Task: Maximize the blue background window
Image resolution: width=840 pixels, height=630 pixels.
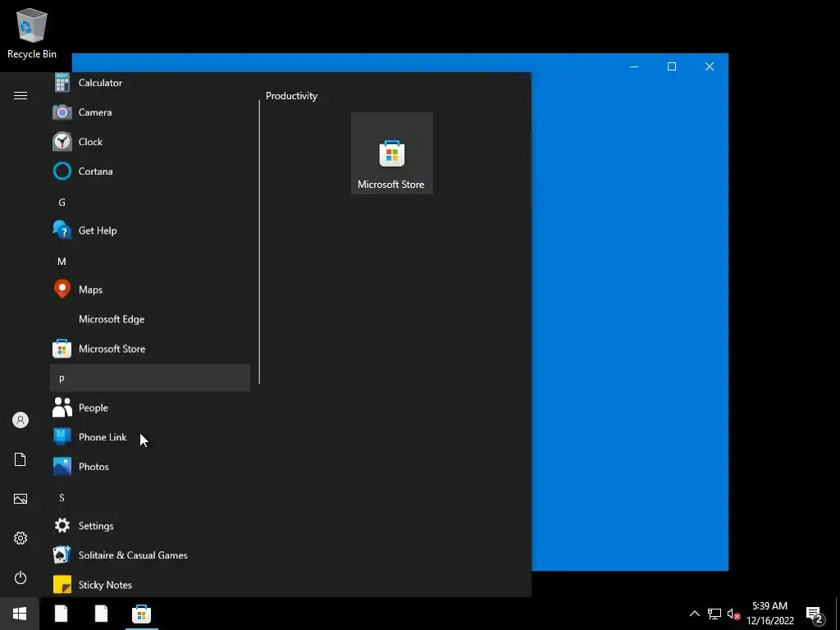Action: (672, 66)
